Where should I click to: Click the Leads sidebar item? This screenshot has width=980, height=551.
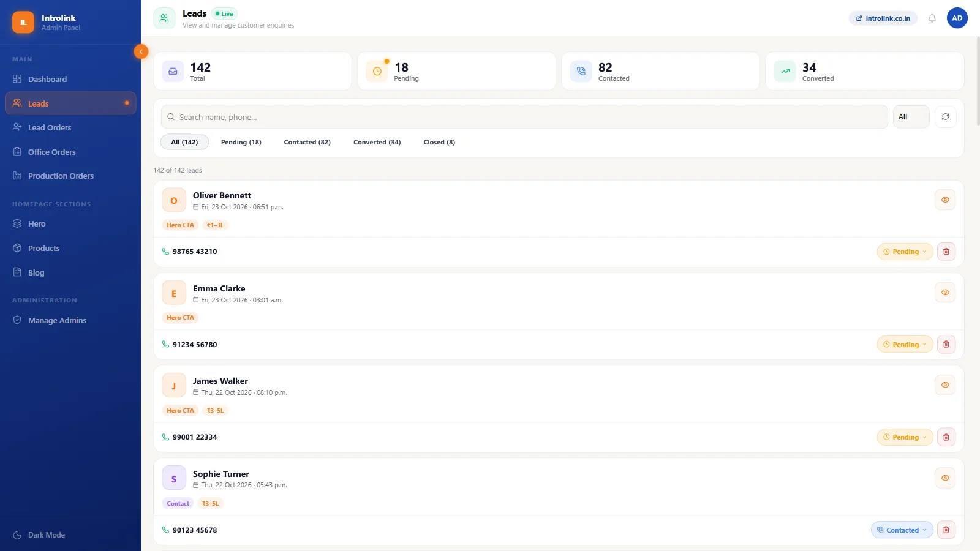70,103
